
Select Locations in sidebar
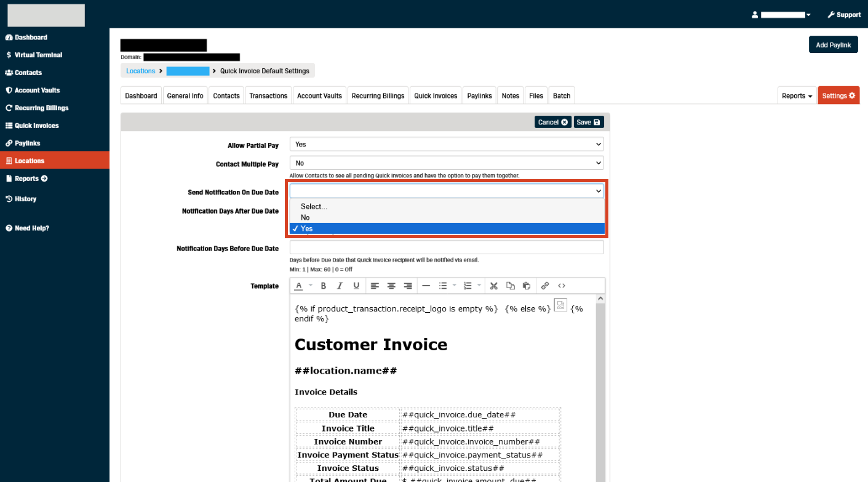click(x=55, y=161)
